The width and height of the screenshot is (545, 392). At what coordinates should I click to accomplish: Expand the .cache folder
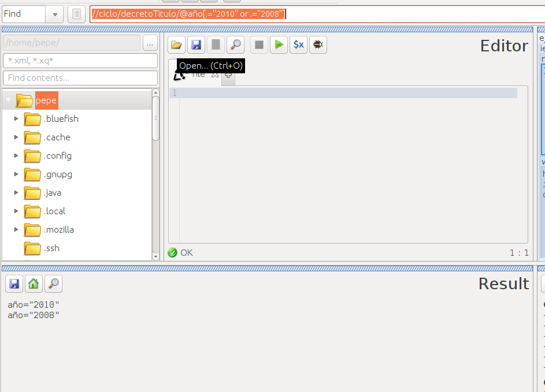tap(16, 137)
